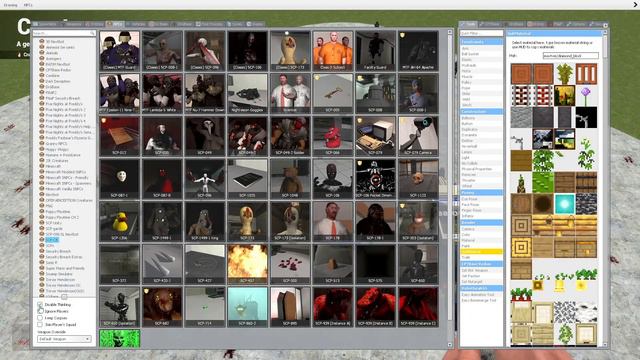The image size is (640, 360).
Task: Collapse the Constraints tool category
Action: pos(482,42)
